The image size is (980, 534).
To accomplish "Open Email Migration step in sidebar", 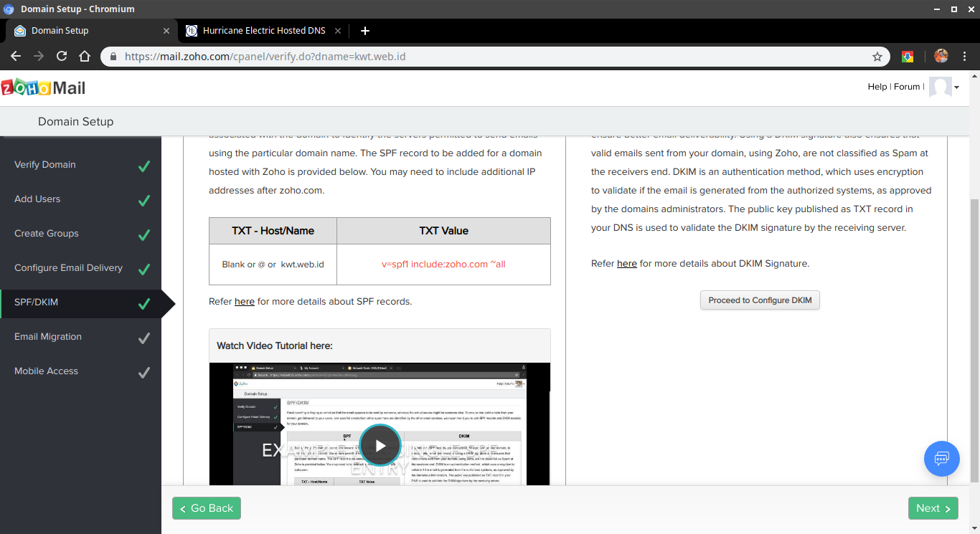I will [48, 337].
